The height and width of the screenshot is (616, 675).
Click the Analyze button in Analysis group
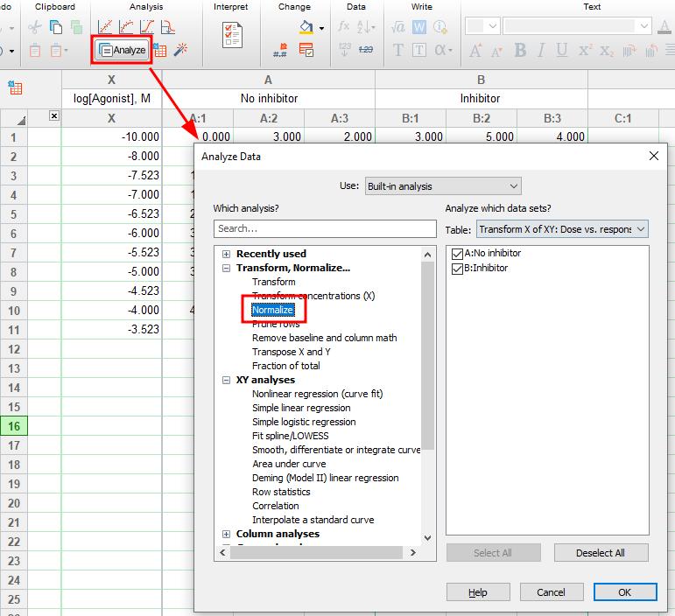[x=123, y=51]
